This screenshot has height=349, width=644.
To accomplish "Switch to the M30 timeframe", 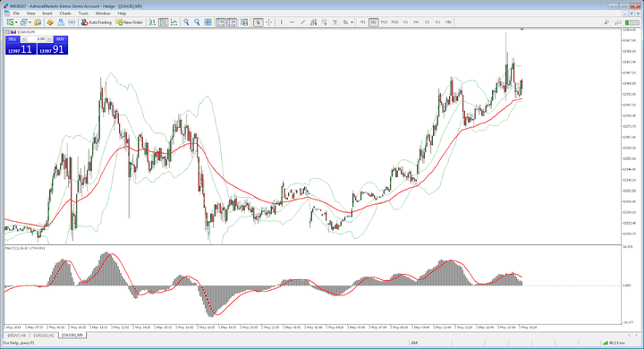I will tap(394, 22).
